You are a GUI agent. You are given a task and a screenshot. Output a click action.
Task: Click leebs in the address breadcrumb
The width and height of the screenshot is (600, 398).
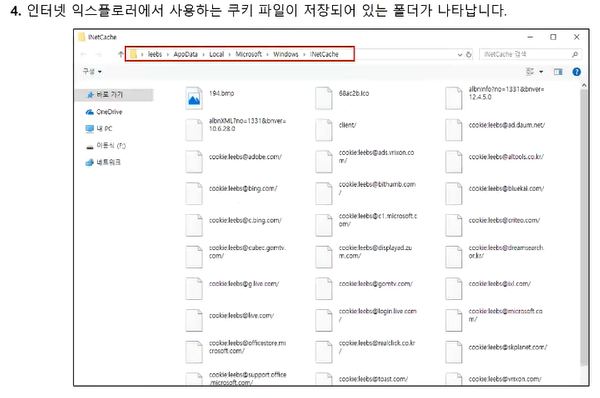[x=155, y=54]
